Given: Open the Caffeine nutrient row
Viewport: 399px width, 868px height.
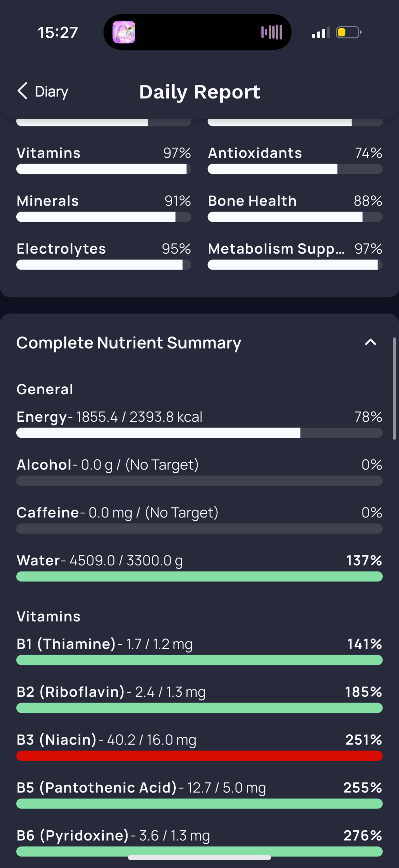Looking at the screenshot, I should 199,519.
